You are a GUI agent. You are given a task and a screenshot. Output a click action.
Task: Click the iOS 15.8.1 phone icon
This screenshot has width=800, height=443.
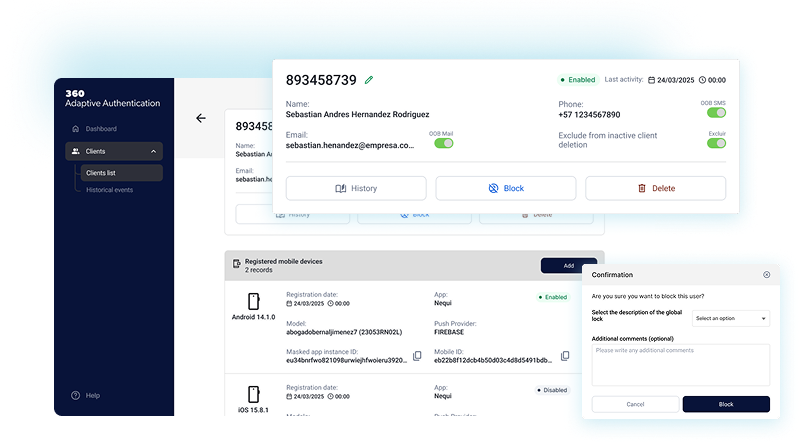point(253,393)
